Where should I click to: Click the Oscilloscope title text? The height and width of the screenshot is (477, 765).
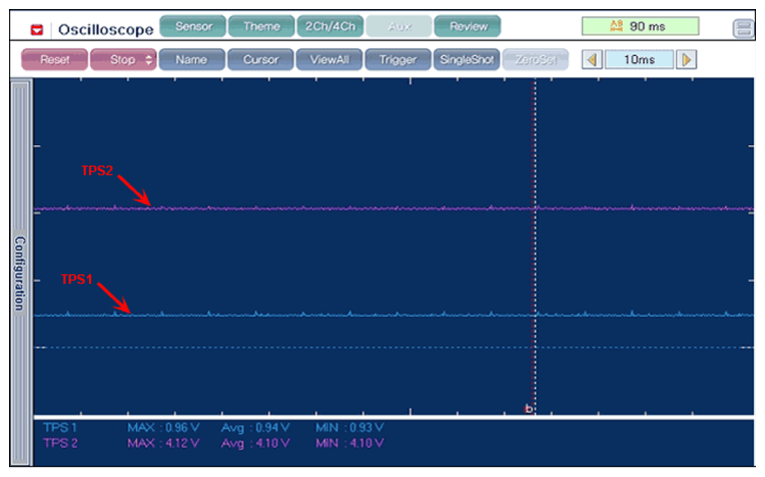(x=106, y=30)
